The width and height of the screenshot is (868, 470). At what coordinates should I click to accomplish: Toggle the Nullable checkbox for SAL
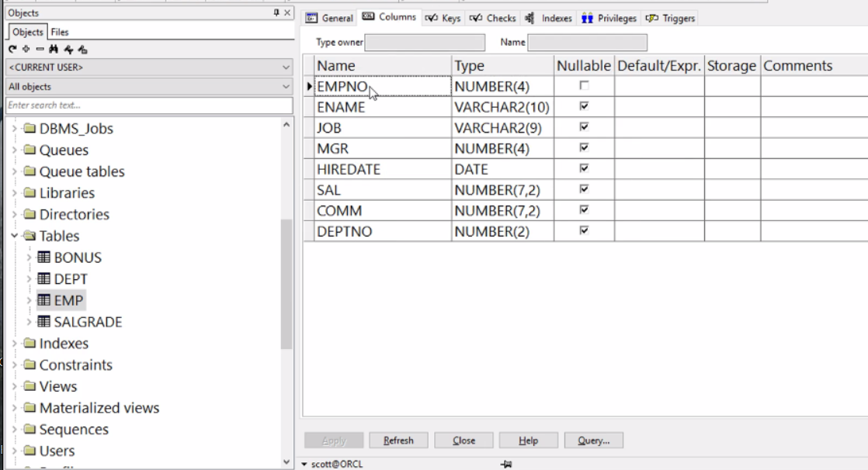[584, 189]
